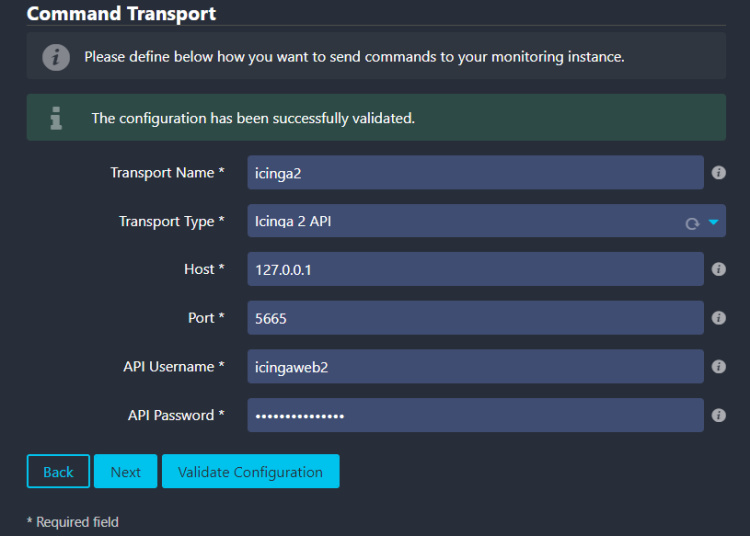Click the circular refresh icon in Transport Type

pos(691,223)
